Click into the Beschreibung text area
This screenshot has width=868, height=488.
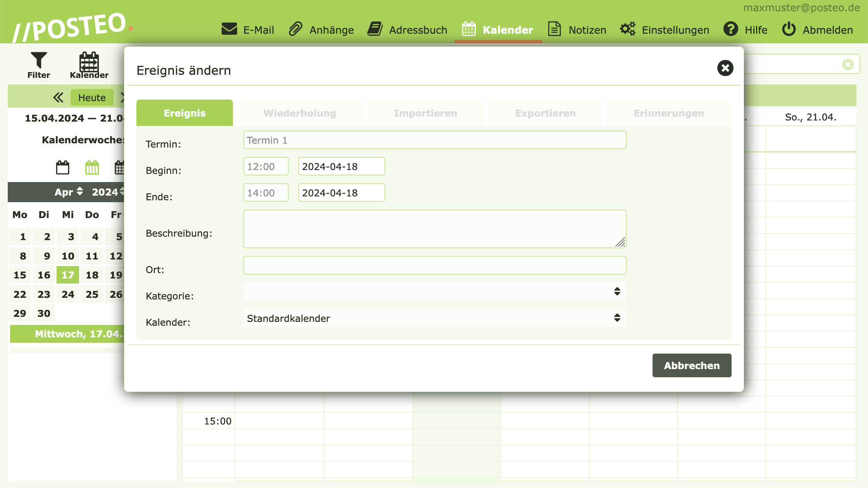click(x=434, y=229)
